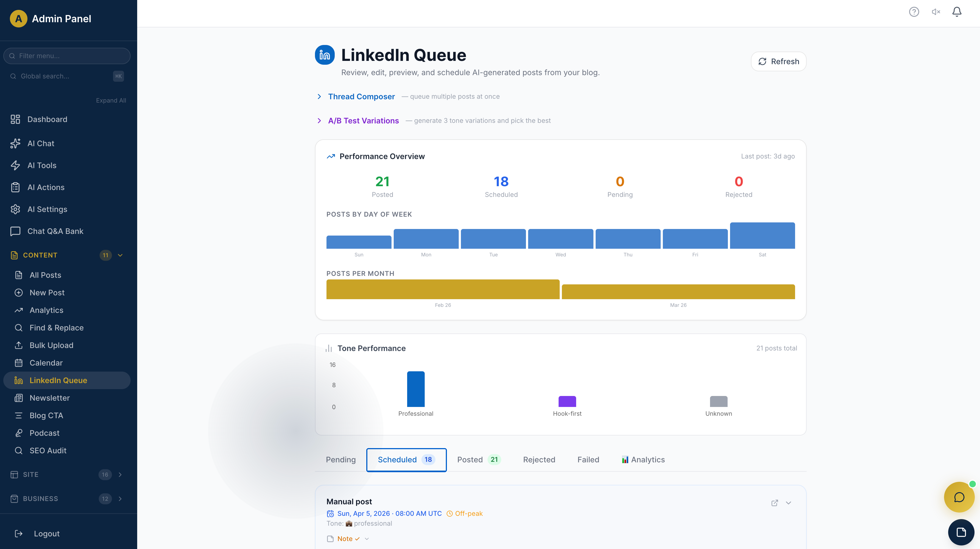Image resolution: width=980 pixels, height=549 pixels.
Task: Open the Calendar section
Action: pyautogui.click(x=46, y=363)
